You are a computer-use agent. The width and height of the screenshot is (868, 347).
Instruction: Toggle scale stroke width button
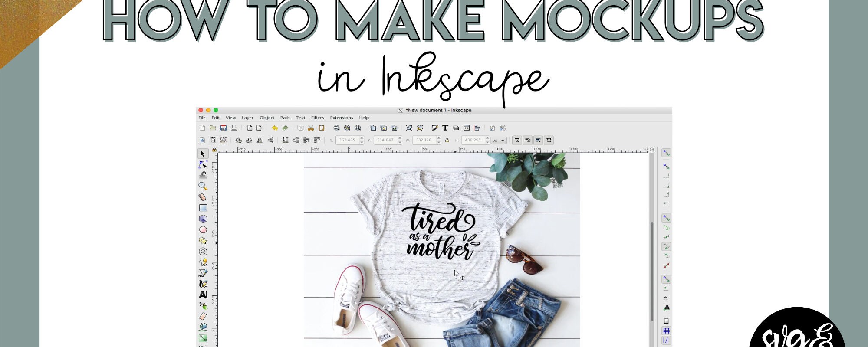517,140
